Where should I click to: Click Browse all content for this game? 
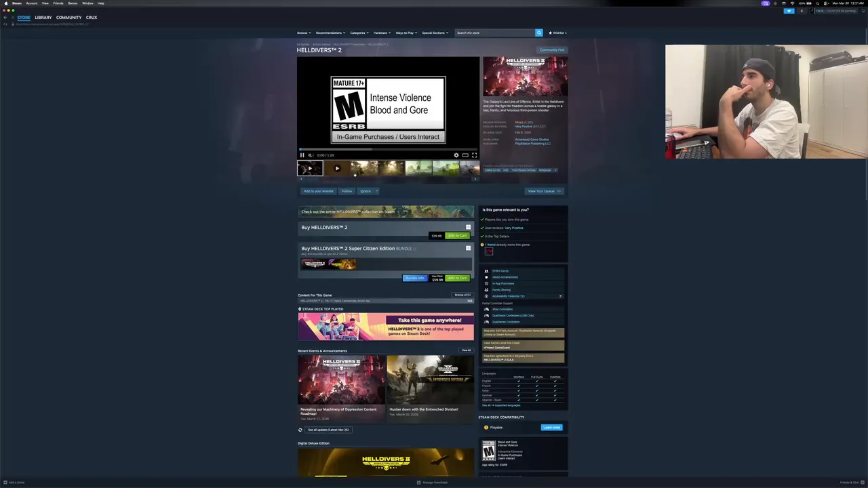462,295
